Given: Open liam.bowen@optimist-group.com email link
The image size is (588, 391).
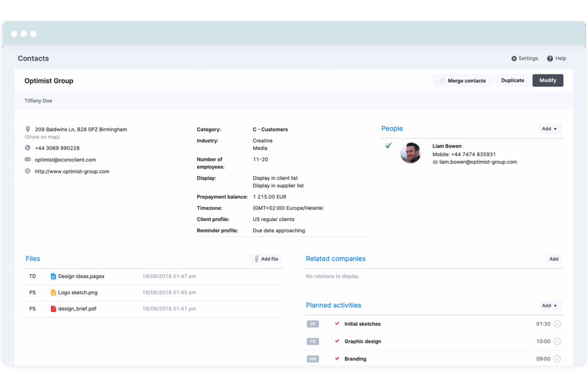Looking at the screenshot, I should 478,162.
